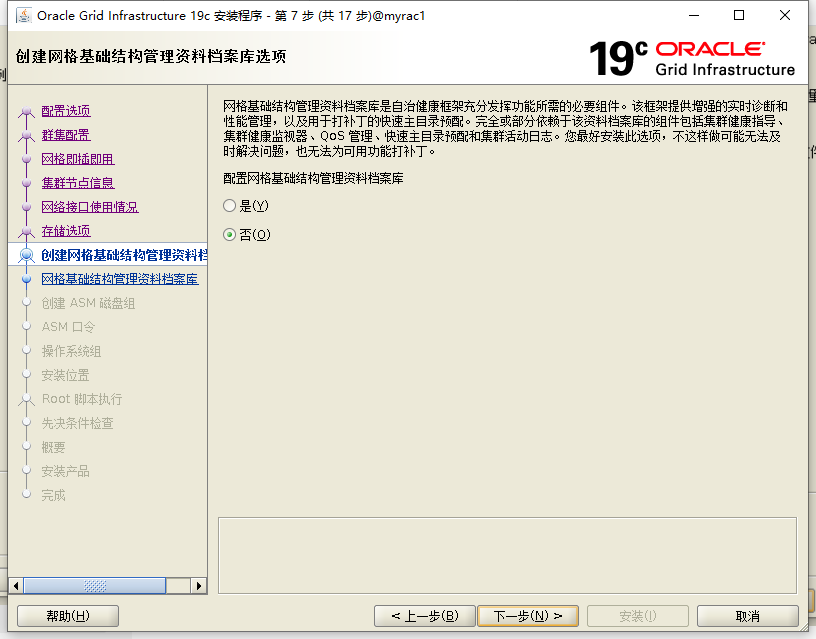Open the 群集配置 step link
The width and height of the screenshot is (816, 639).
pos(66,135)
